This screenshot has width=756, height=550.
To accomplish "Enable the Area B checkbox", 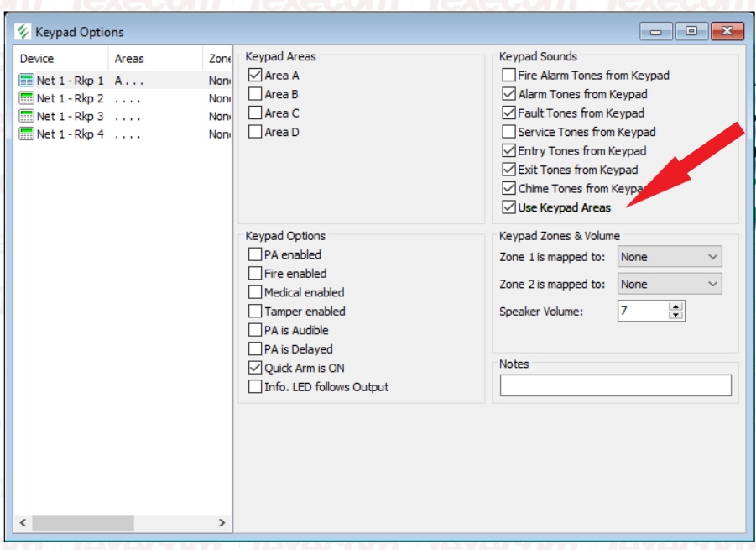I will tap(255, 94).
